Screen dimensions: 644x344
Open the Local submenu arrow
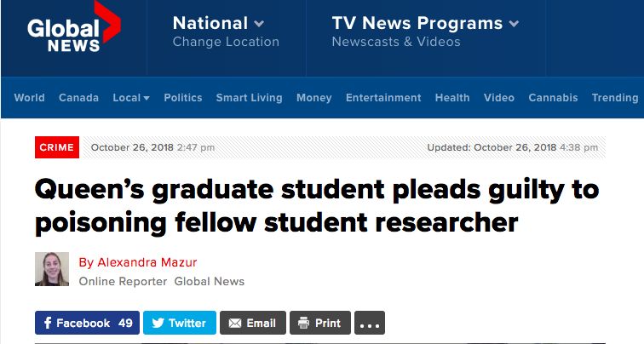coord(147,98)
